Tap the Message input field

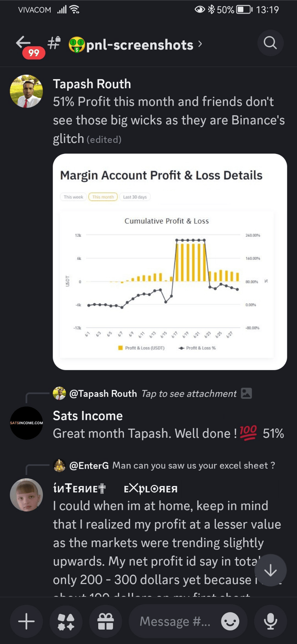(175, 622)
